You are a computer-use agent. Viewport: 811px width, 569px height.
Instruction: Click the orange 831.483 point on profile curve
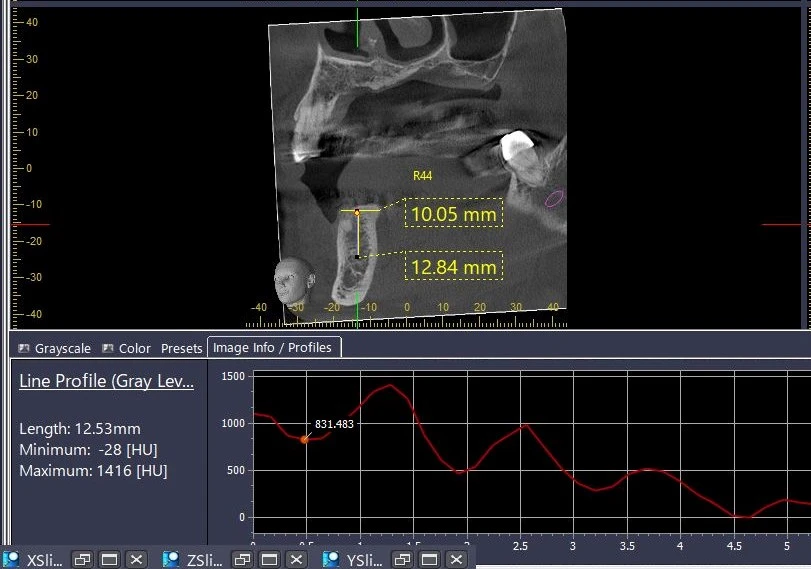305,439
